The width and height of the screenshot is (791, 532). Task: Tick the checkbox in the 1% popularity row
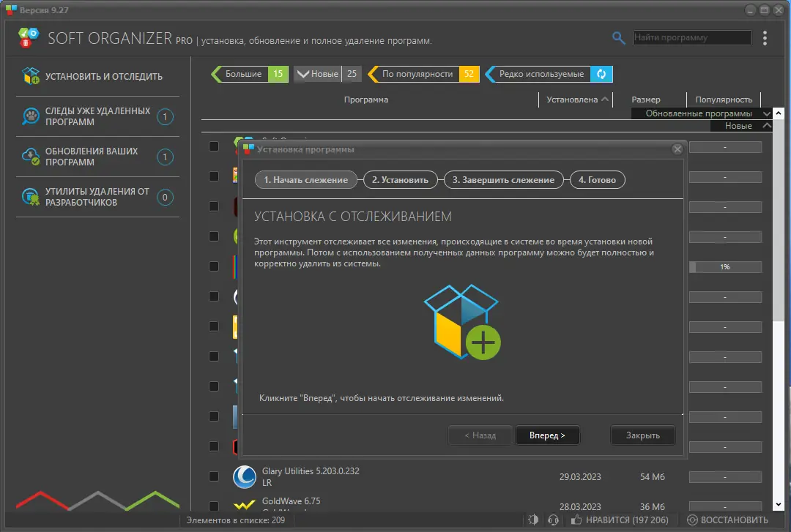(214, 266)
